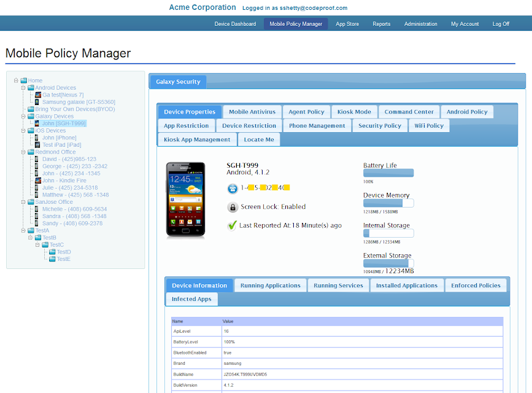Screen dimensions: 532x393
Task: Collapse the iOS Devices tree node
Action: pyautogui.click(x=23, y=130)
